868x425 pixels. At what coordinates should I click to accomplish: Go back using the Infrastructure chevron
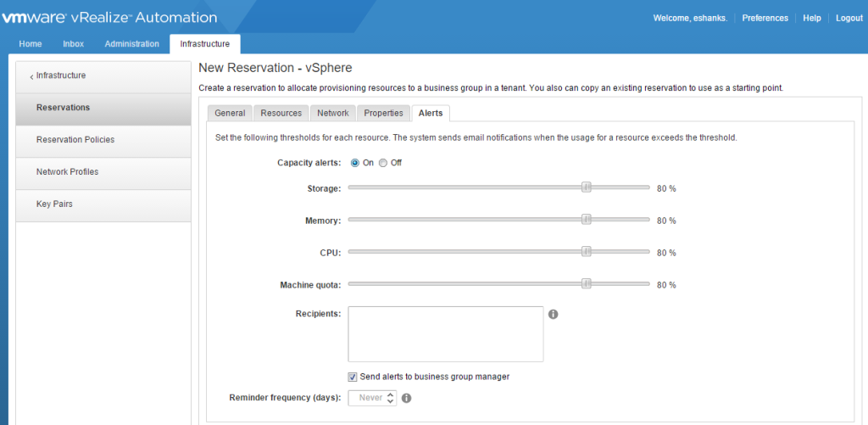(x=32, y=76)
